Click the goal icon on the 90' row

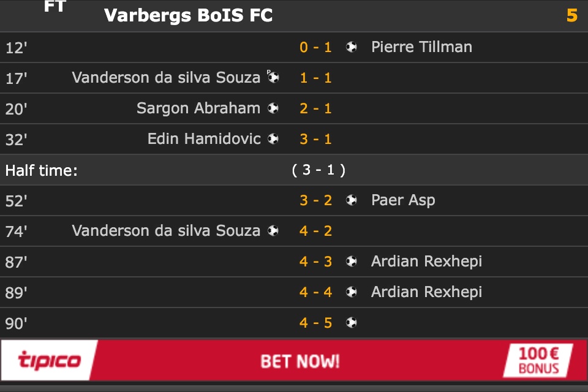coord(352,323)
